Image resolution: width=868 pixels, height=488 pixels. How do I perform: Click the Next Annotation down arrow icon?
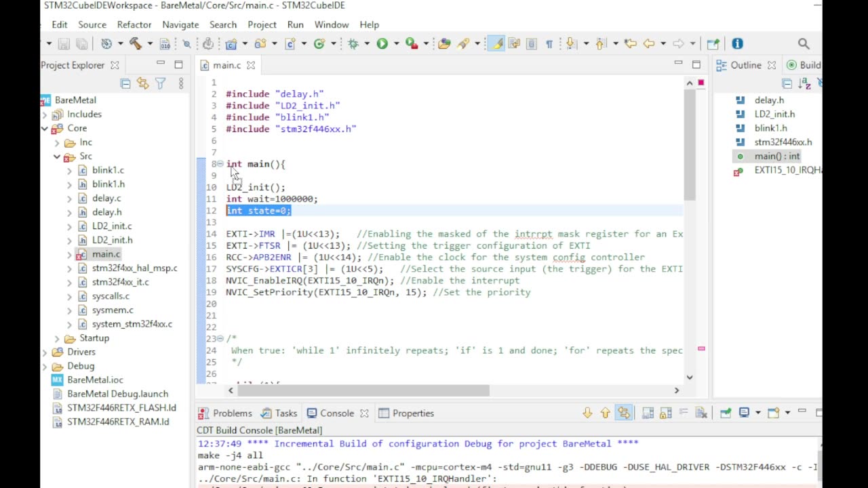570,43
